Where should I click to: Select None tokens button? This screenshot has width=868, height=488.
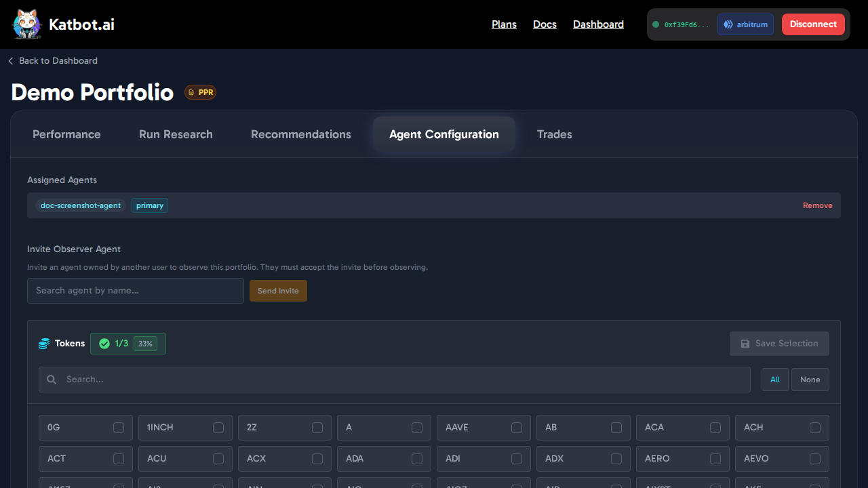[x=810, y=380]
